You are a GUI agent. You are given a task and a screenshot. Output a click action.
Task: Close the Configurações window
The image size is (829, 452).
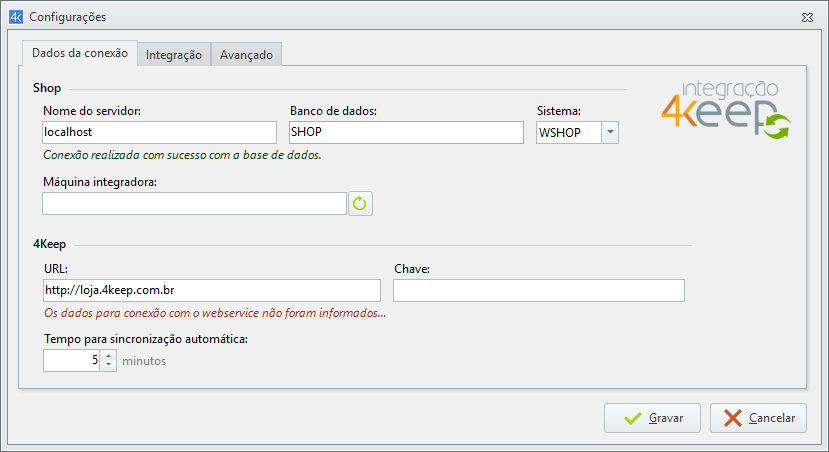click(807, 17)
